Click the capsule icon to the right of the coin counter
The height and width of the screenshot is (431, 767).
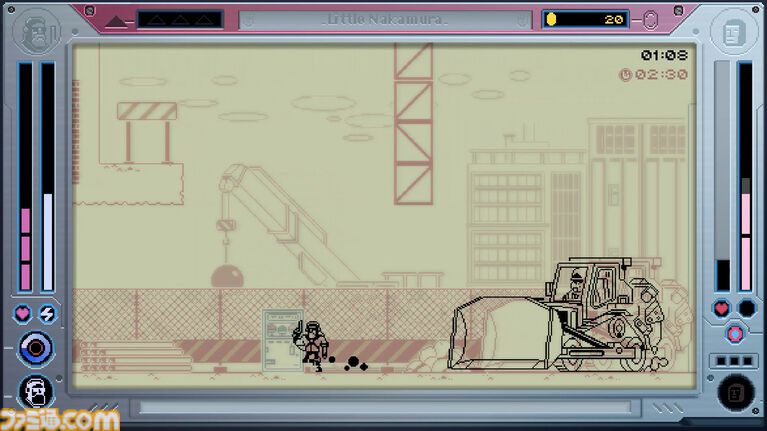pos(650,21)
